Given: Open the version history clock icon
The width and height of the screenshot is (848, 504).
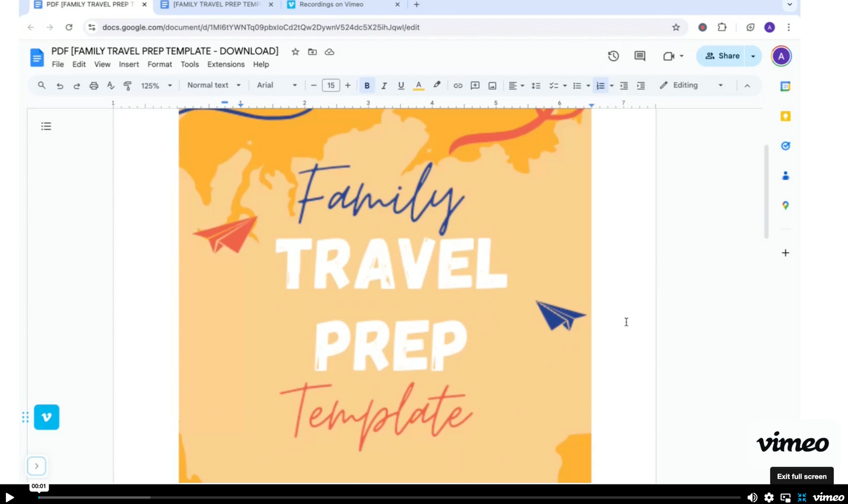Looking at the screenshot, I should point(613,56).
